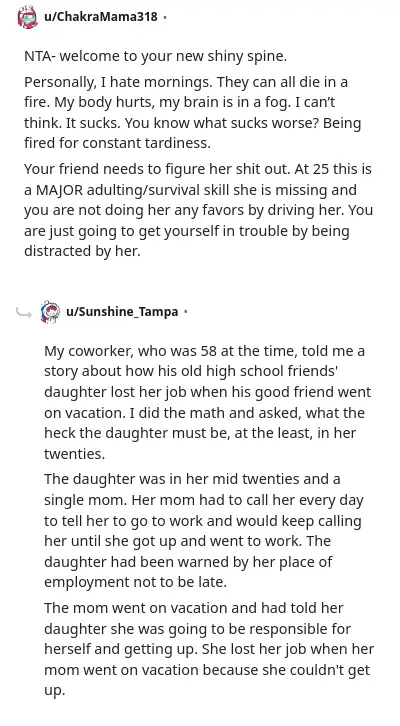
Task: Click the dot separator after u/Sunshine_Tampa
Action: (186, 312)
